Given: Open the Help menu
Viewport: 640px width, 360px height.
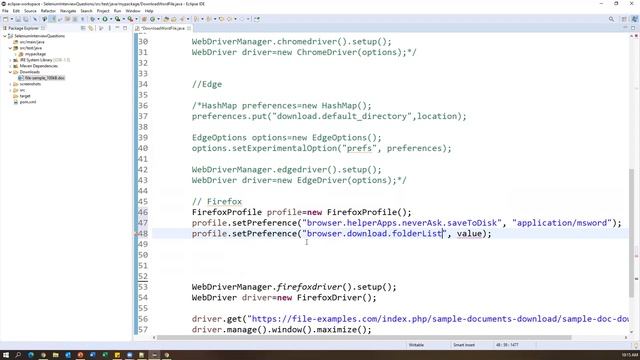Looking at the screenshot, I should [x=149, y=11].
